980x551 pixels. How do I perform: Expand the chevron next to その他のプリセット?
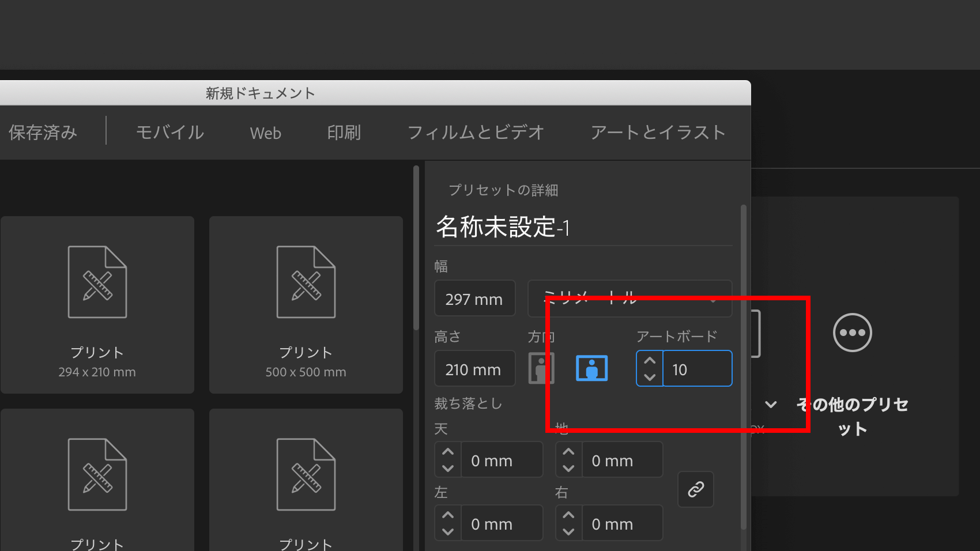click(x=771, y=405)
